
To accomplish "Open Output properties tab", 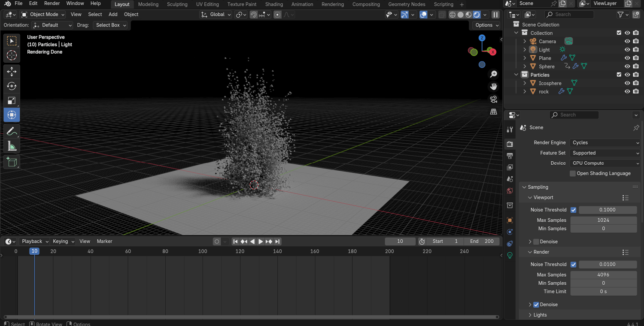I will click(510, 156).
